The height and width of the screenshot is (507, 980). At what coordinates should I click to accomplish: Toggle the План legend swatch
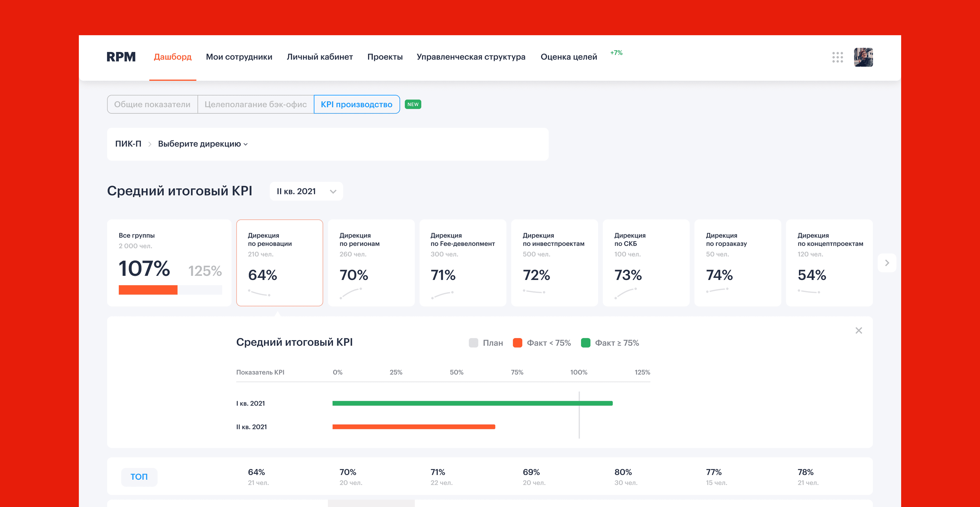tap(473, 342)
